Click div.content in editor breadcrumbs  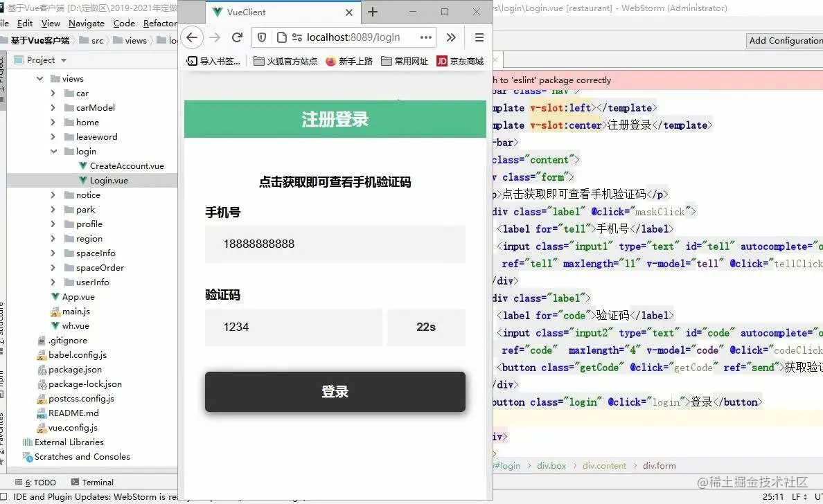[x=604, y=466]
